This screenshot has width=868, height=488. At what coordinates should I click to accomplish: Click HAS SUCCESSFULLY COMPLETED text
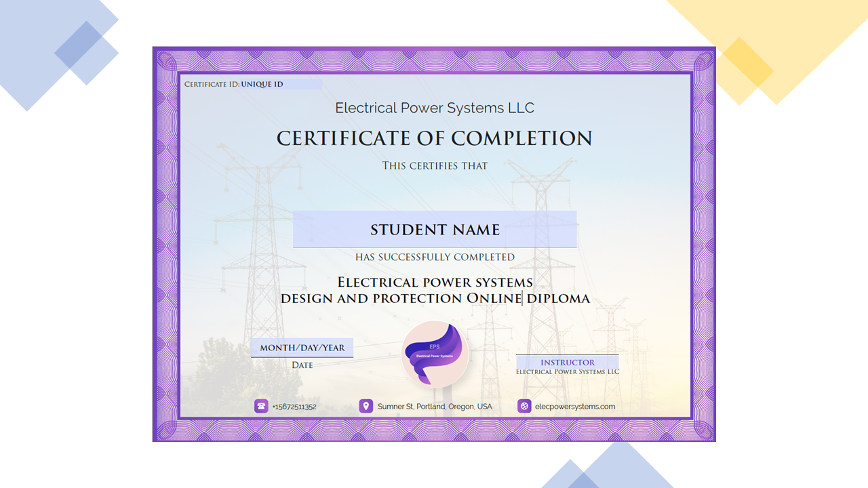coord(435,257)
